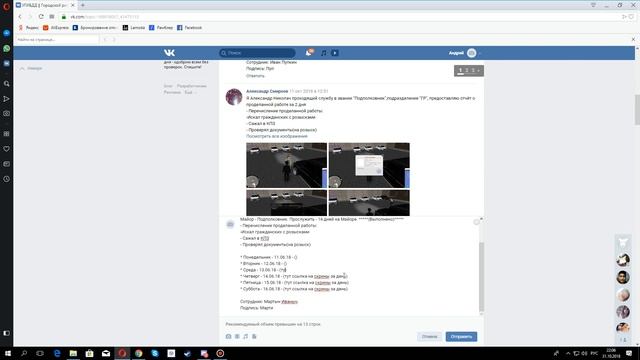Open Chrome from the taskbar
Screen dimensions: 640x360
click(x=138, y=353)
